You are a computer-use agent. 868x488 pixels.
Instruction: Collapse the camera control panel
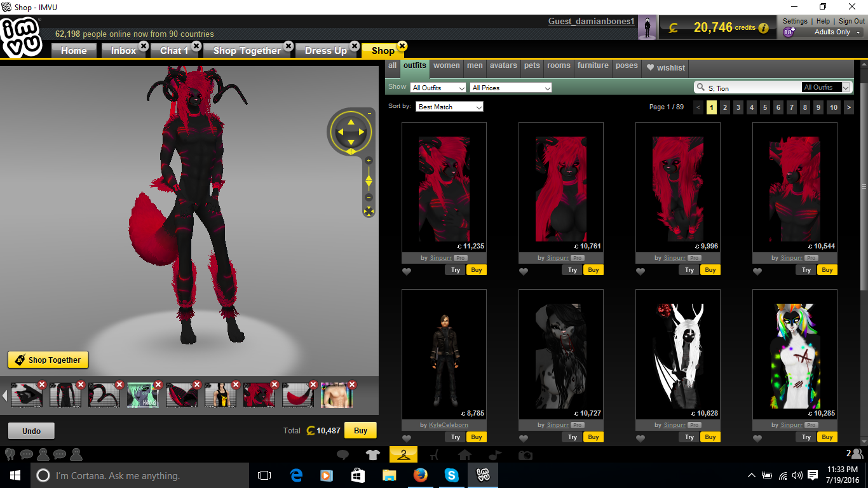tap(369, 113)
